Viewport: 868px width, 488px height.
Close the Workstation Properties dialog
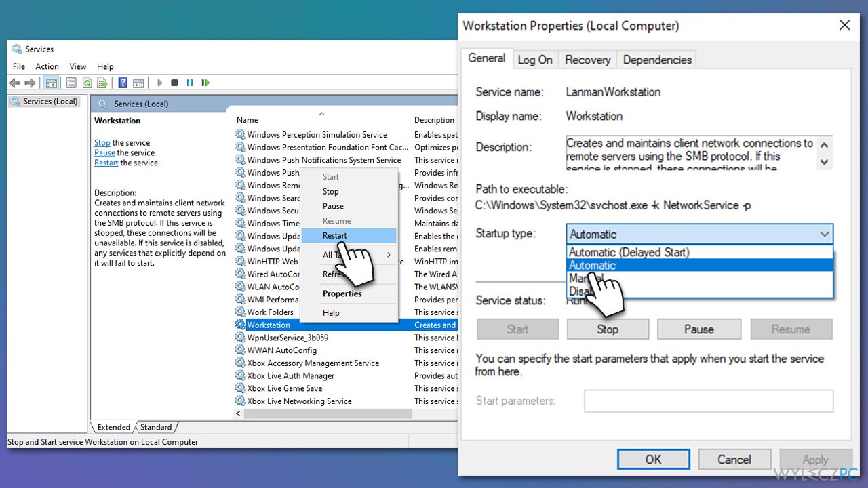point(844,26)
